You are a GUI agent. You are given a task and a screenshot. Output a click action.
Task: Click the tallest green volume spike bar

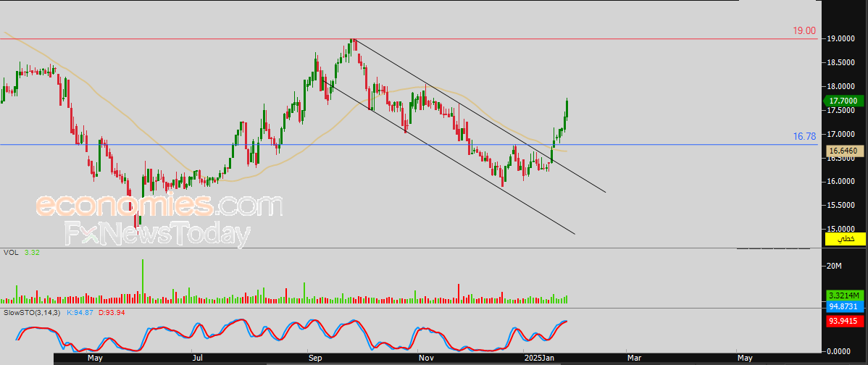tap(143, 281)
